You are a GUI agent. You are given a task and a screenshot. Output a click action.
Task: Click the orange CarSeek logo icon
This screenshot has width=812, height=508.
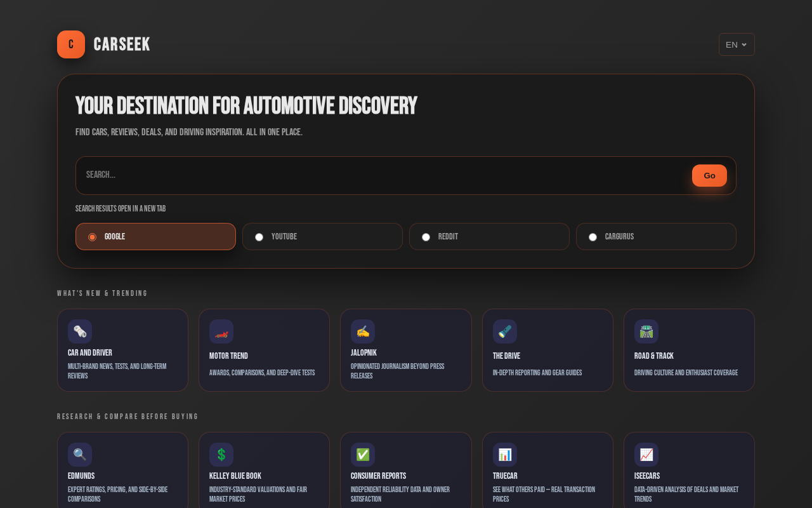pos(71,44)
